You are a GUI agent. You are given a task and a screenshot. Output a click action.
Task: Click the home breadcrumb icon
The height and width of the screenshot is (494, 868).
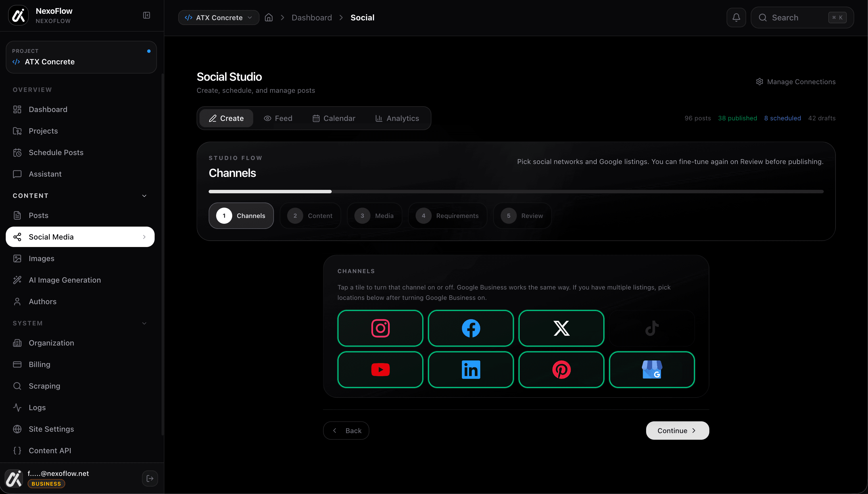268,17
